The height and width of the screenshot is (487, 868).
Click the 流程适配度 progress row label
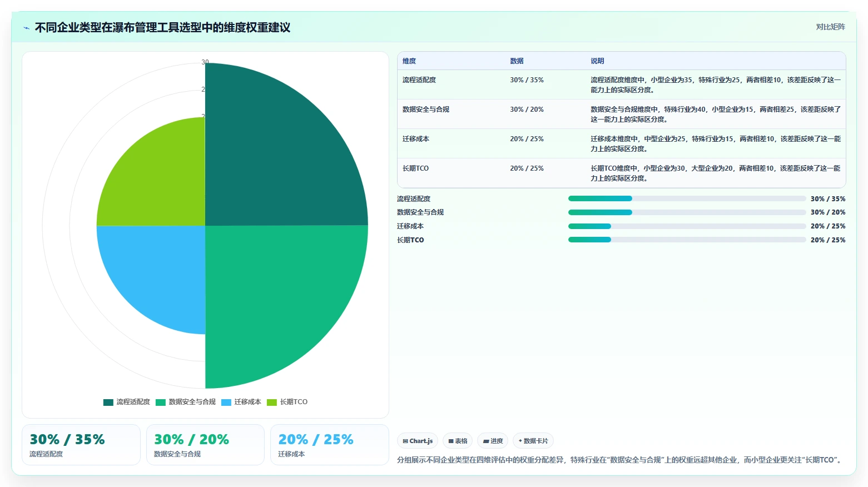pyautogui.click(x=414, y=198)
